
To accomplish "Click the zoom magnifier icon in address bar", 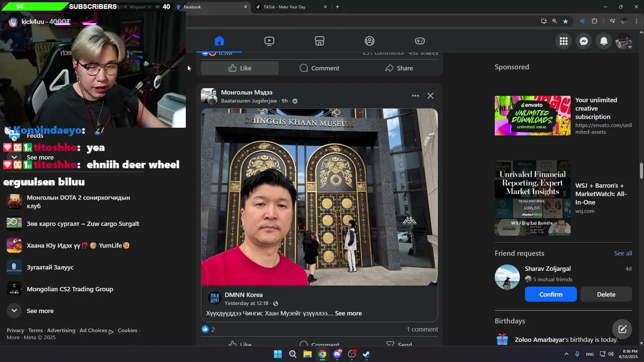I will coord(554,21).
